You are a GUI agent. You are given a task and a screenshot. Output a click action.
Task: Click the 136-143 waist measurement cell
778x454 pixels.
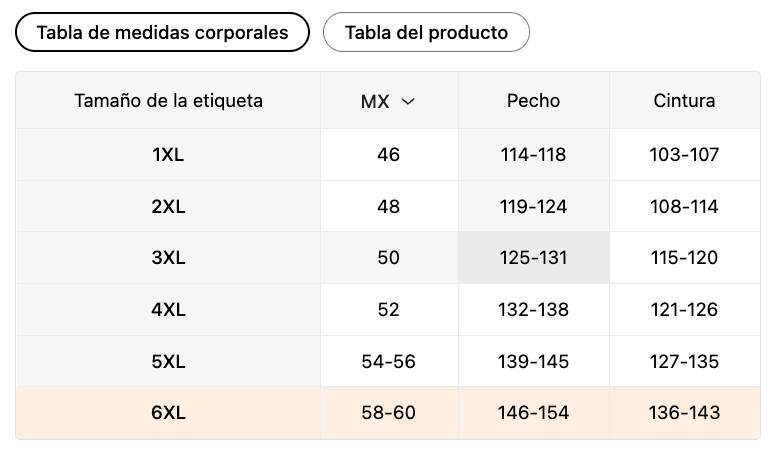[x=684, y=413]
